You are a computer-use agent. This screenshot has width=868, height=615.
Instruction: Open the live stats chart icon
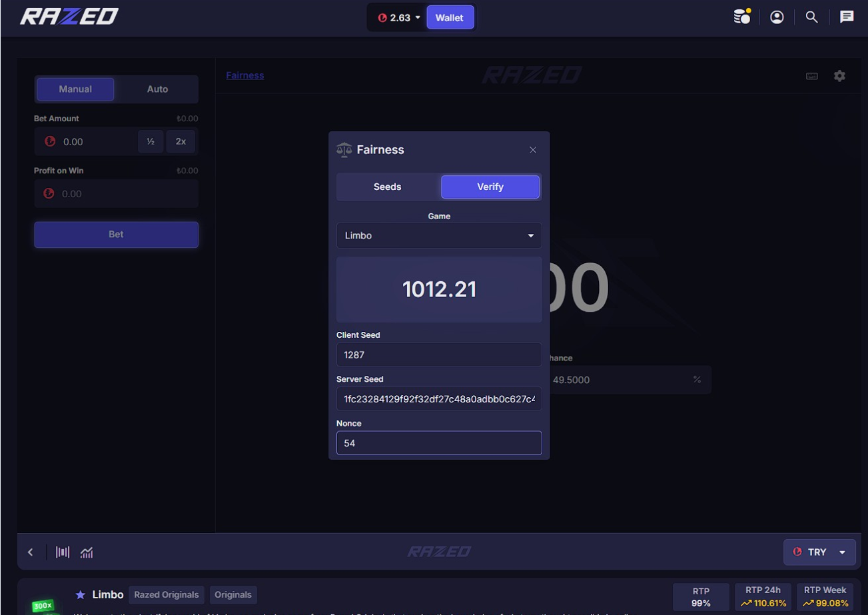pos(87,552)
